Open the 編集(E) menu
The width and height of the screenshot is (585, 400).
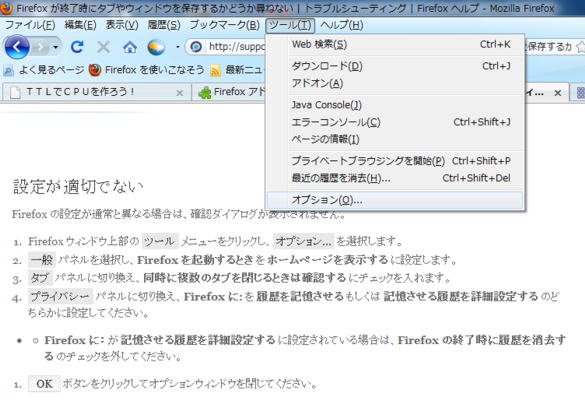pos(80,25)
